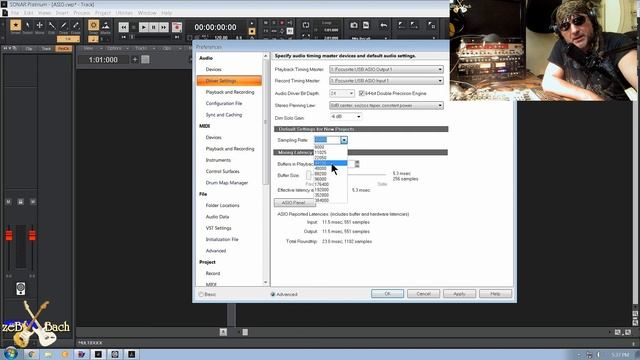This screenshot has width=640, height=360.
Task: Select the Advanced radio button
Action: 273,294
